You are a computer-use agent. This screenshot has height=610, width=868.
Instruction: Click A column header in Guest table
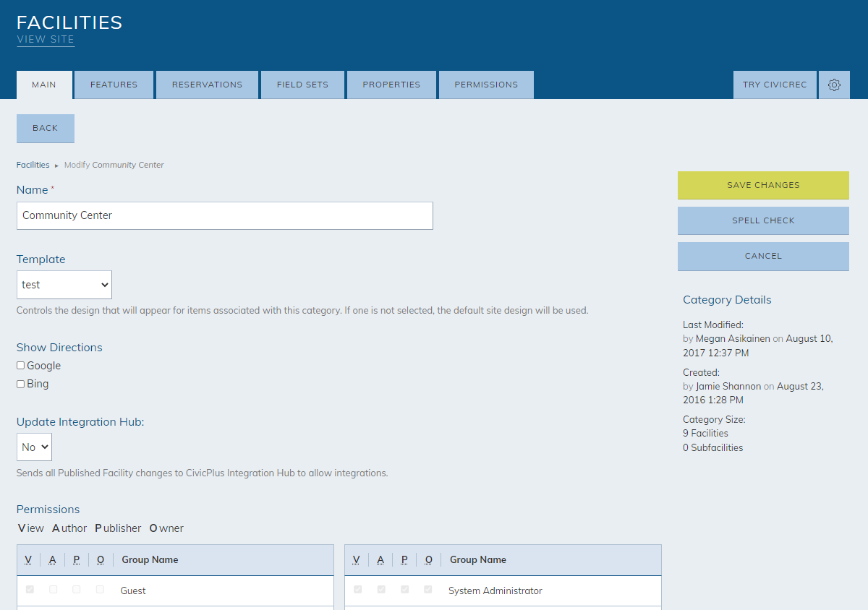point(52,559)
